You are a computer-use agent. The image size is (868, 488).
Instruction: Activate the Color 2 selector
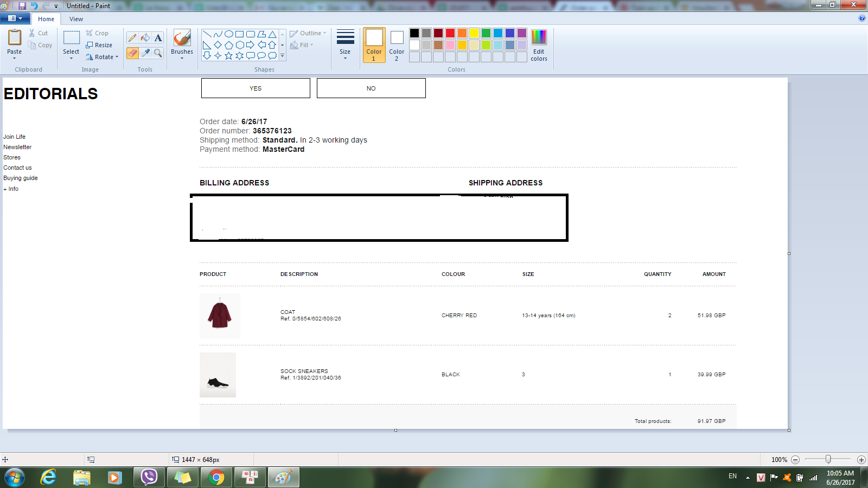(397, 44)
